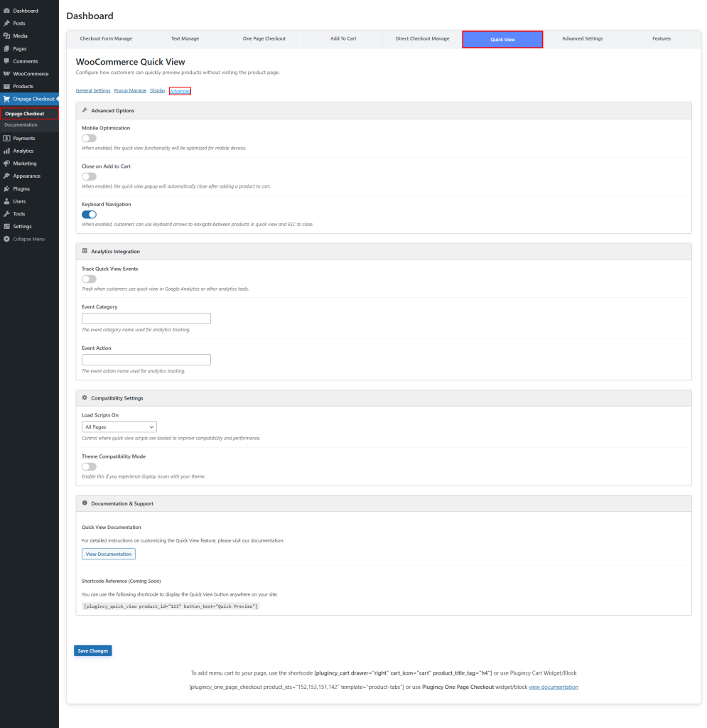
Task: Click the Users person icon
Action: [6, 201]
